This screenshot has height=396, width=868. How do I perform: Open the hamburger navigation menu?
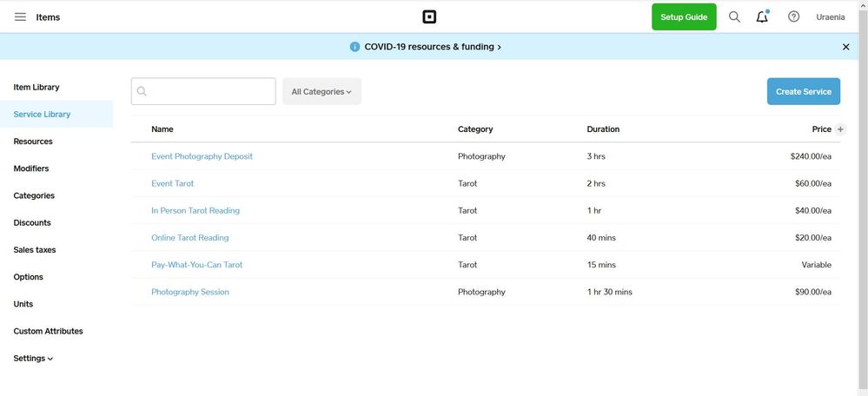[x=20, y=17]
